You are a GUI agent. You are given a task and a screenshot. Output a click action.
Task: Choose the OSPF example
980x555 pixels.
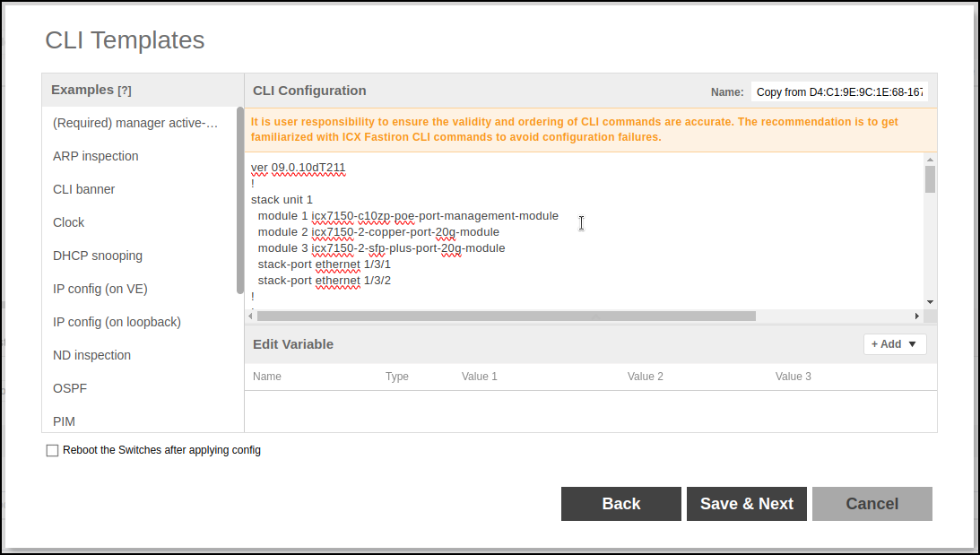pyautogui.click(x=70, y=388)
